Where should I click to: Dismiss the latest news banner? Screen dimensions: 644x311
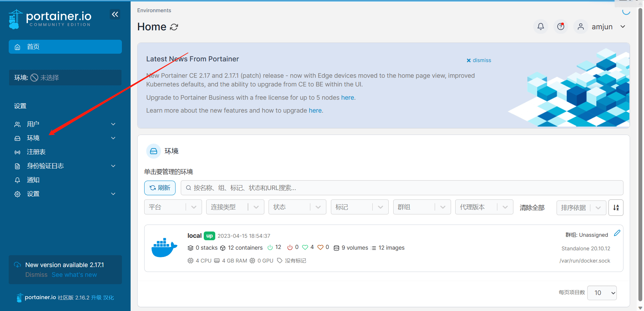click(x=479, y=60)
